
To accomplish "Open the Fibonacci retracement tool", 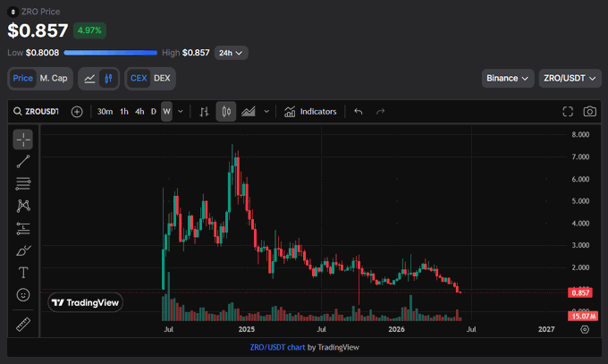I will (x=23, y=183).
